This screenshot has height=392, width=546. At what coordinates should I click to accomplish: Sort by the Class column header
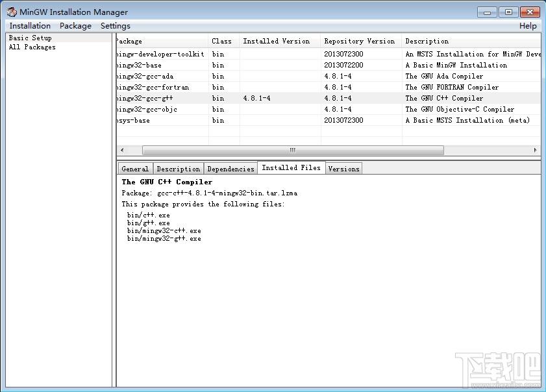(x=224, y=41)
